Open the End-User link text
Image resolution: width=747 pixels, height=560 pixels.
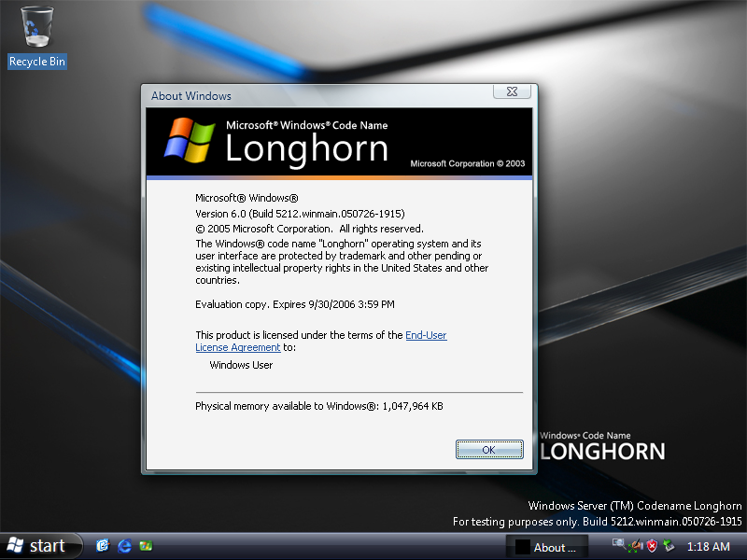pyautogui.click(x=426, y=335)
